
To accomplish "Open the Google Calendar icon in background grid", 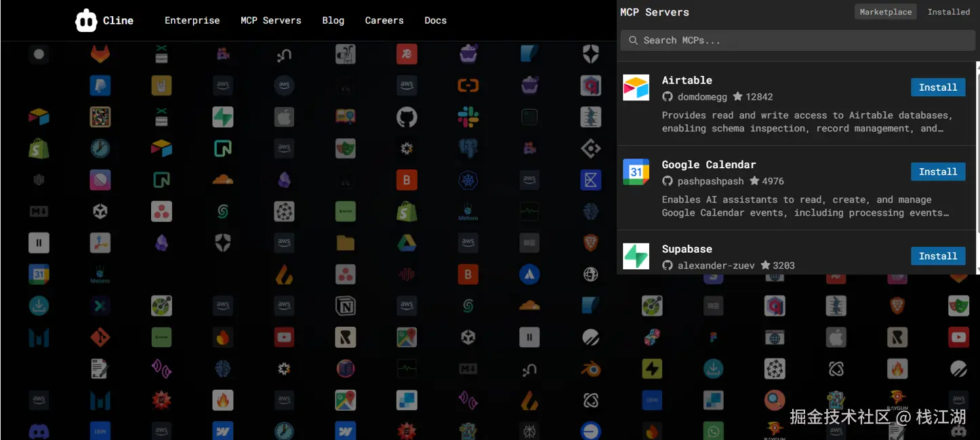I will coord(39,275).
